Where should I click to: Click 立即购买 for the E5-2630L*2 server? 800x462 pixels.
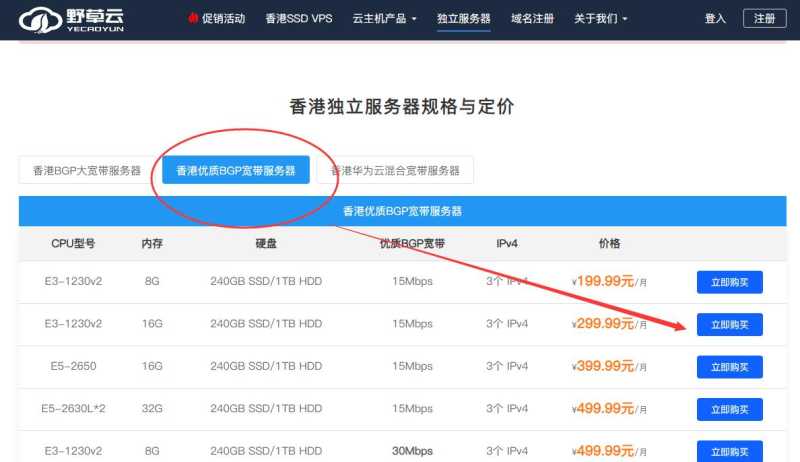729,409
